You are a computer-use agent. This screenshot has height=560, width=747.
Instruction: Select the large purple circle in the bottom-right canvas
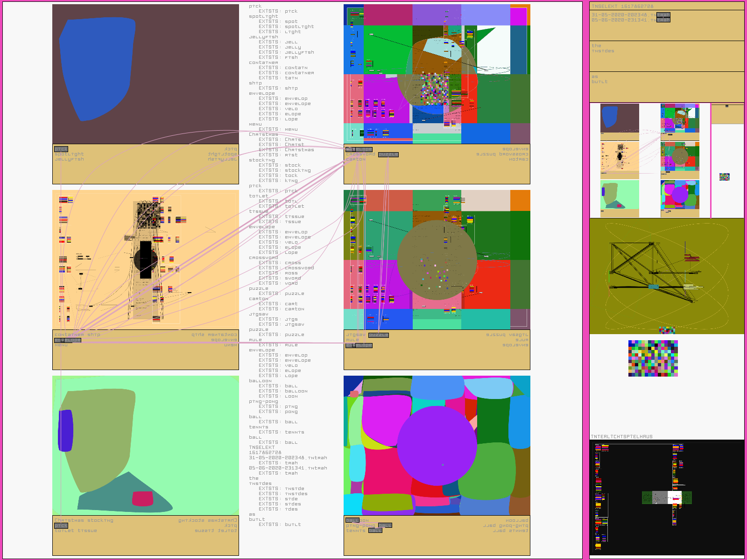coord(437,446)
